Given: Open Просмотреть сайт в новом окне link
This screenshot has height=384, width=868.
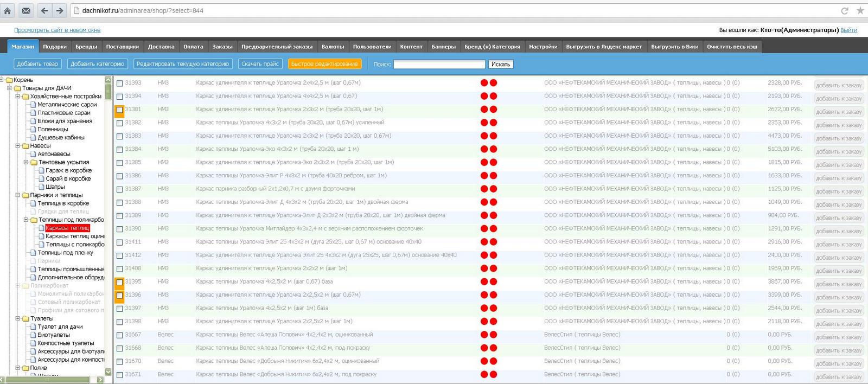Looking at the screenshot, I should pos(57,30).
